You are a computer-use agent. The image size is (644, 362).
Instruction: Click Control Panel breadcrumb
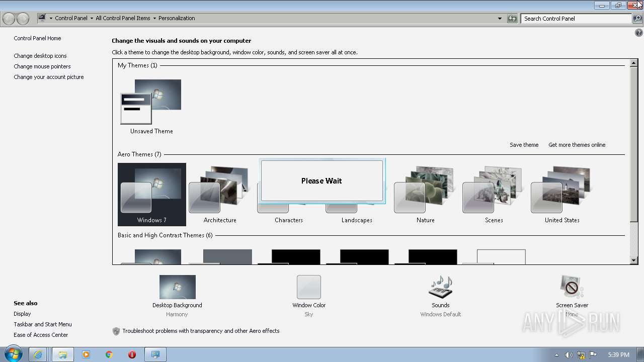pos(71,18)
